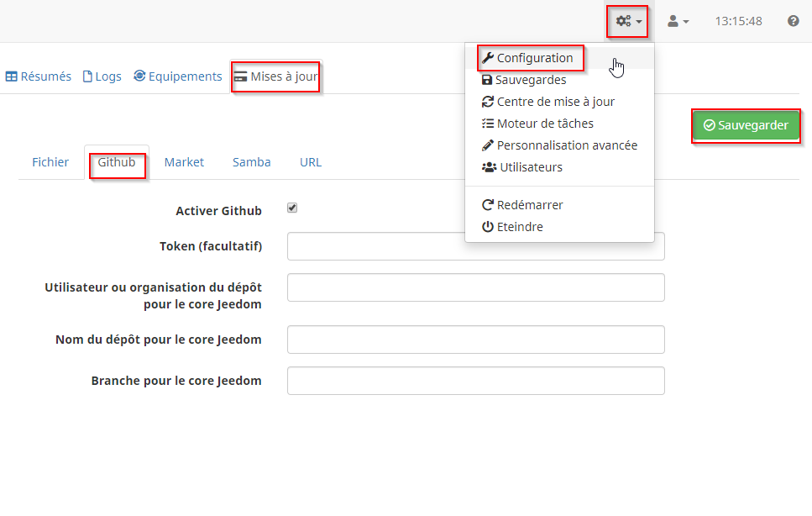The width and height of the screenshot is (812, 516).
Task: Expand the user account dropdown
Action: tap(677, 21)
